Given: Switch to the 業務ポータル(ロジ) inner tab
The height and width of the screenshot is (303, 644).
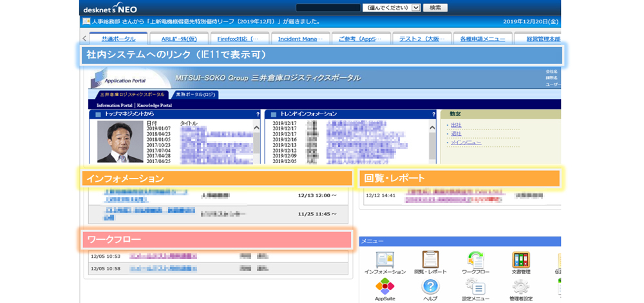Looking at the screenshot, I should point(195,95).
